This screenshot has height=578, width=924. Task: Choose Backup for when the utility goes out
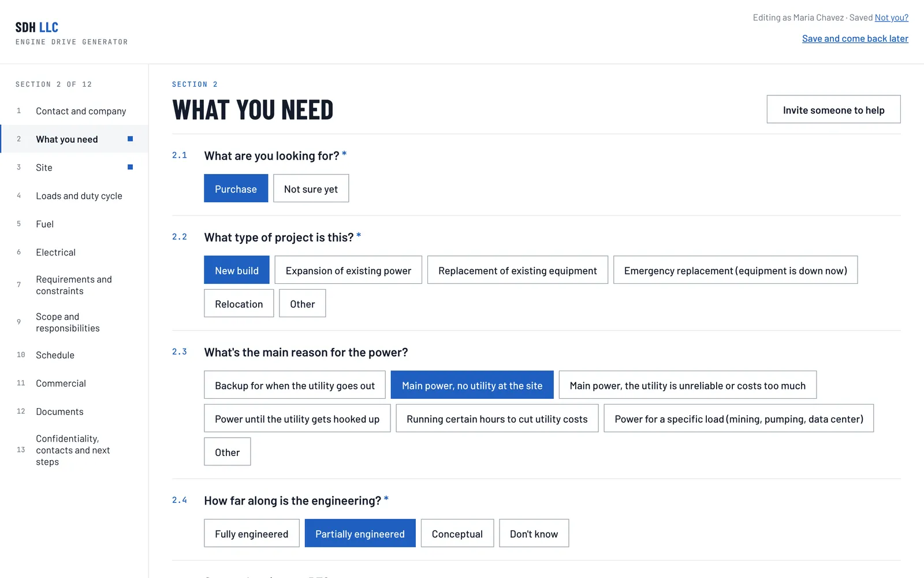point(295,385)
